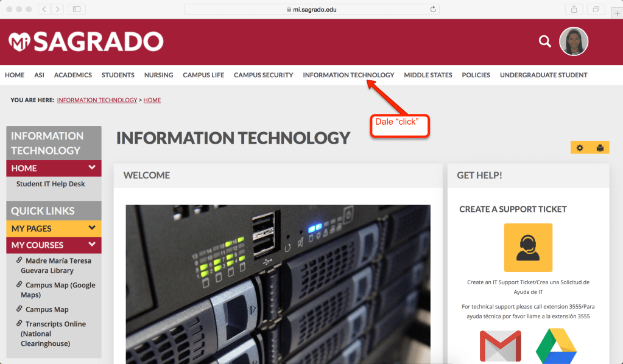Open Student IT Help Desk link
Image resolution: width=623 pixels, height=364 pixels.
click(x=51, y=184)
